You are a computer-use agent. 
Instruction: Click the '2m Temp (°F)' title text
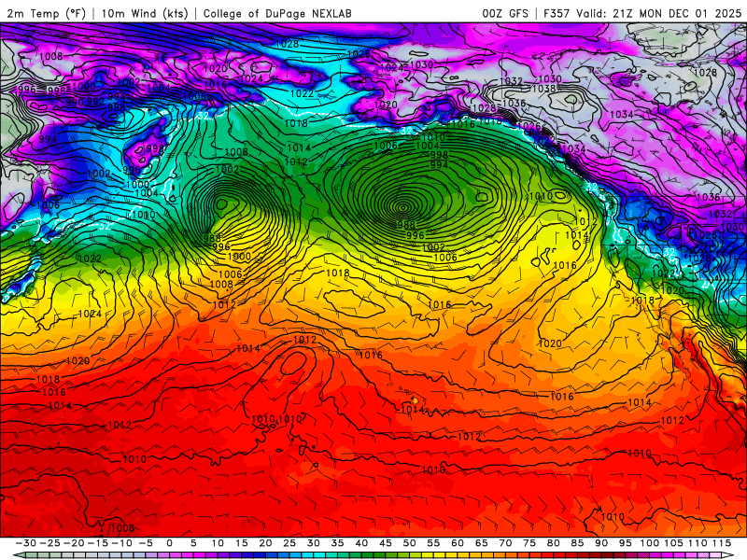47,13
